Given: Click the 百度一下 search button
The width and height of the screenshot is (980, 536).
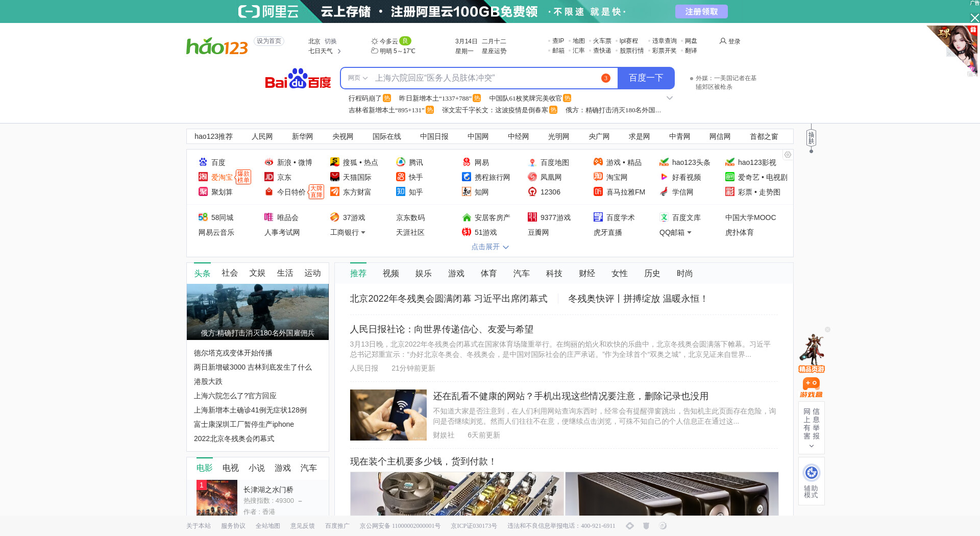Looking at the screenshot, I should click(646, 78).
